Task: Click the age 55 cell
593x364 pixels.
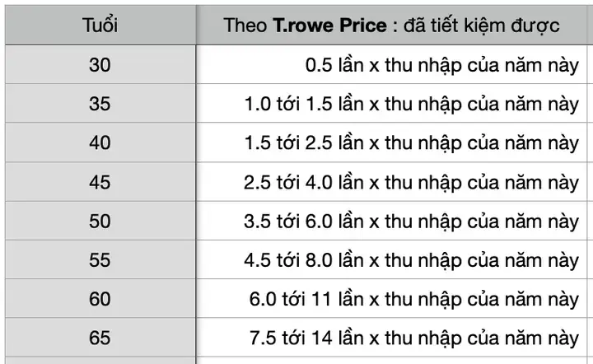Action: pyautogui.click(x=100, y=259)
